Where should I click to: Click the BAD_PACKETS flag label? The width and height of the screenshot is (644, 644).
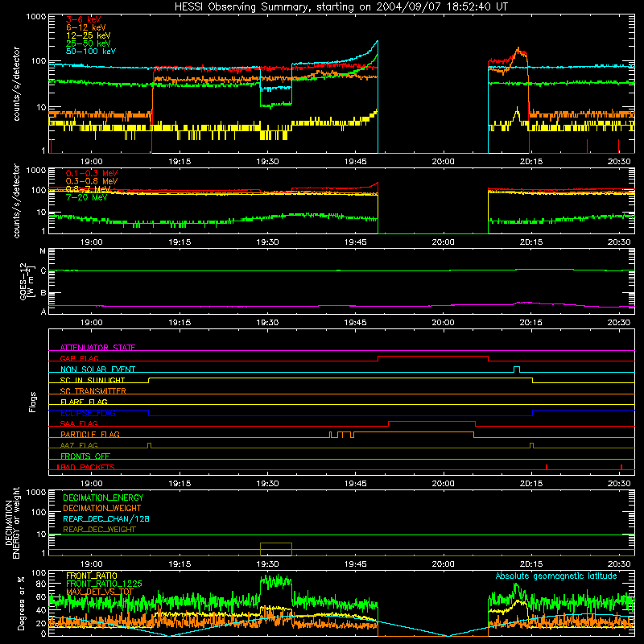pos(86,467)
